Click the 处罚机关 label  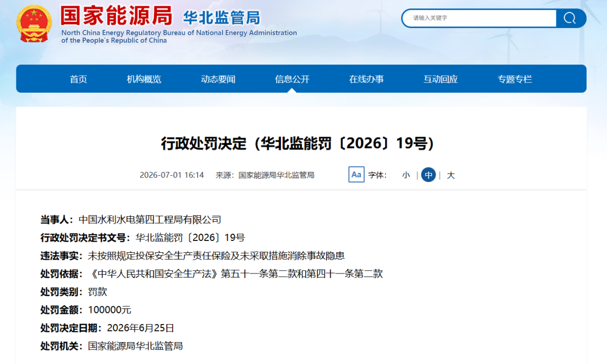(x=61, y=346)
